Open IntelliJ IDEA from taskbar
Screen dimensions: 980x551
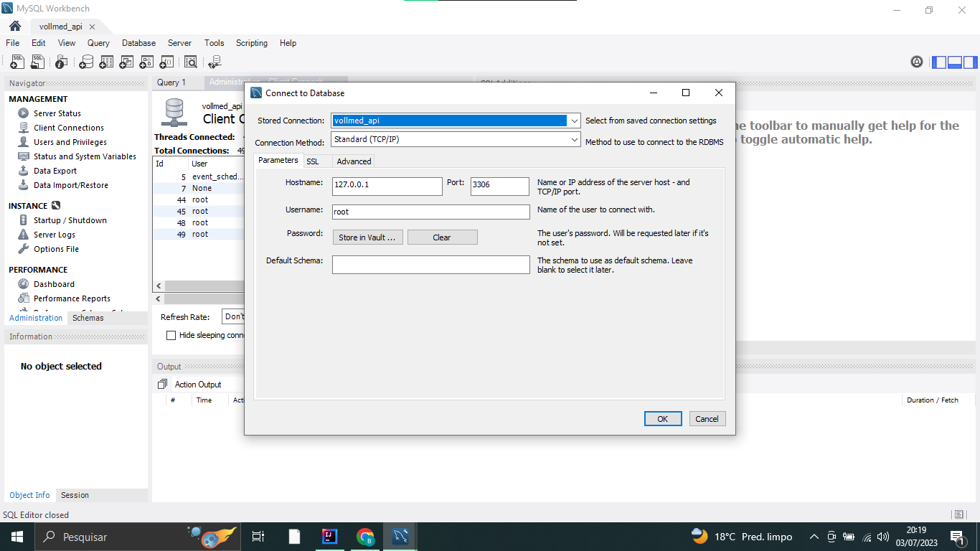point(330,537)
